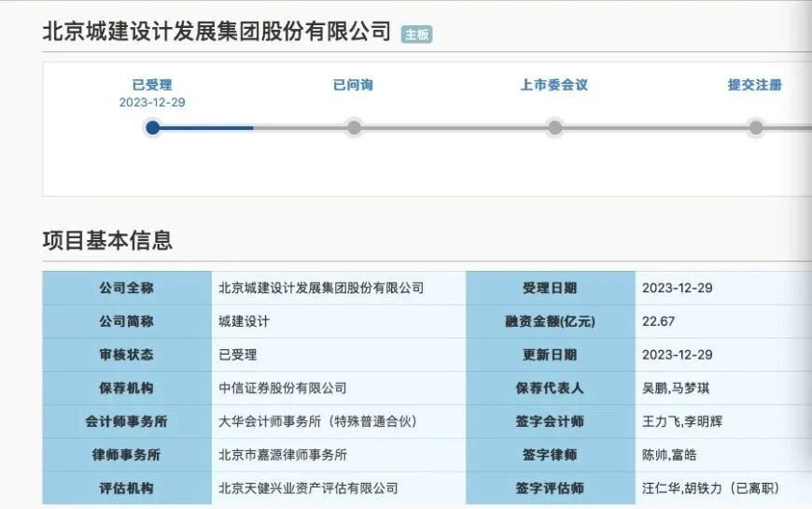This screenshot has width=812, height=509.
Task: Click the 签字会计师 header cell
Action: [x=551, y=421]
